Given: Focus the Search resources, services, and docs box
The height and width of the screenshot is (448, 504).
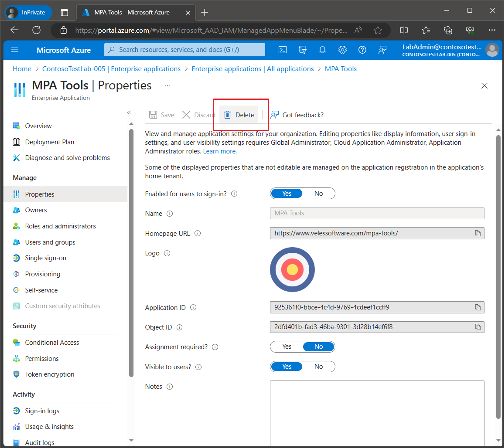Looking at the screenshot, I should click(184, 50).
